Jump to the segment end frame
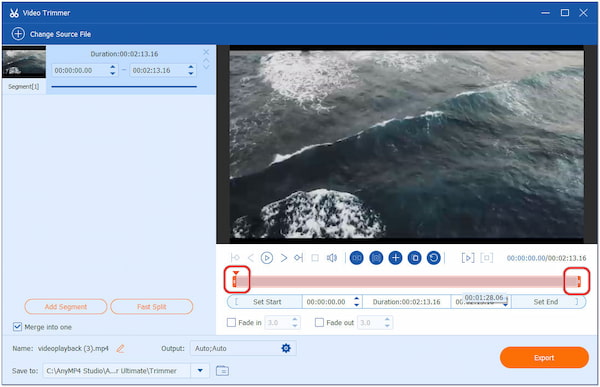This screenshot has height=387, width=600. coord(299,258)
